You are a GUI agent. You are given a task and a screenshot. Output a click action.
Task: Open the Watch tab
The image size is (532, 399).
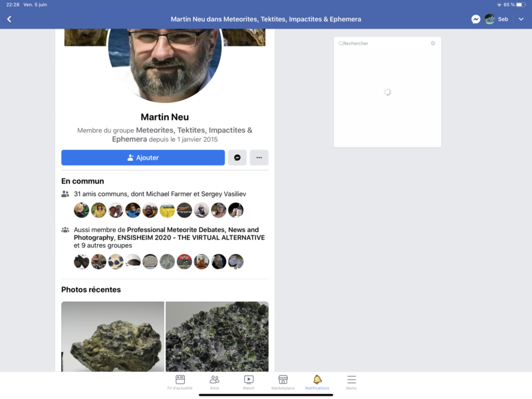[248, 382]
